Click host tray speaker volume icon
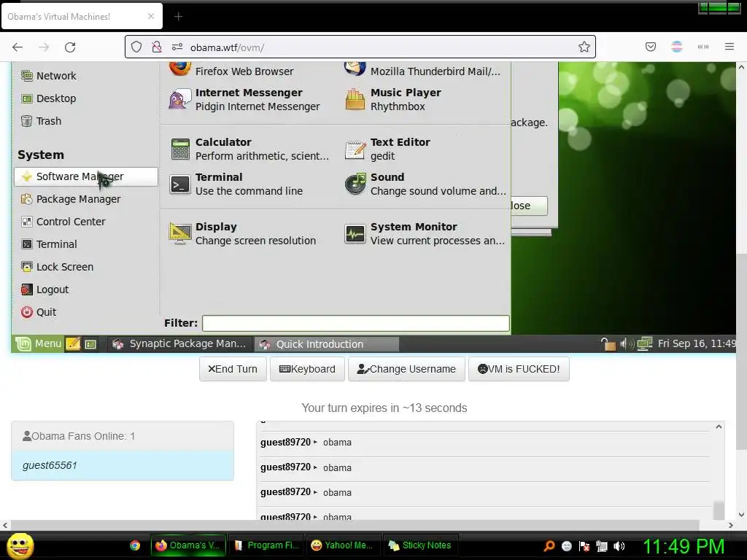The width and height of the screenshot is (747, 560). [x=619, y=546]
